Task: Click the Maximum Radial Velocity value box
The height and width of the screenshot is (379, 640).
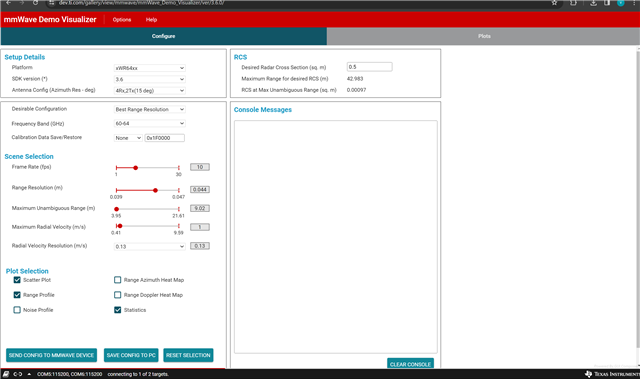Action: [x=200, y=227]
